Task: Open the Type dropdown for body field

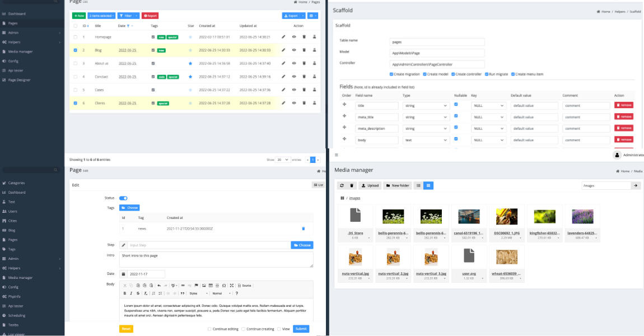Action: pyautogui.click(x=426, y=139)
